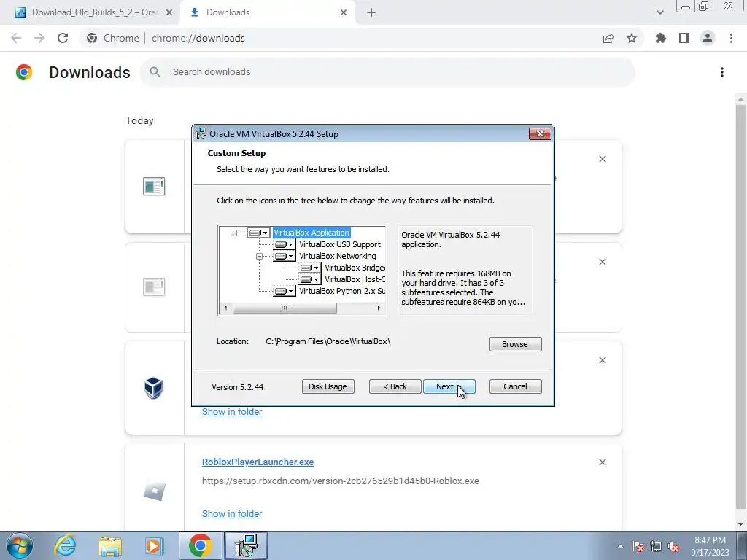747x560 pixels.
Task: Select VirtualBox USB Support tree row
Action: [340, 244]
